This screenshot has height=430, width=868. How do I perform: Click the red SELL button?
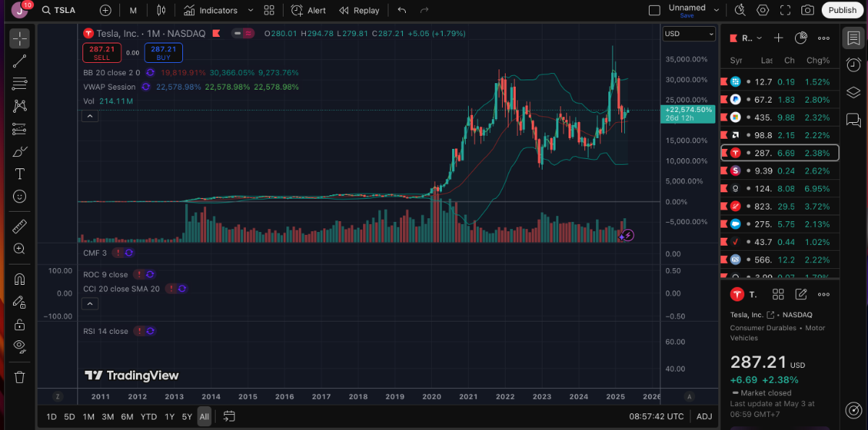(x=102, y=53)
